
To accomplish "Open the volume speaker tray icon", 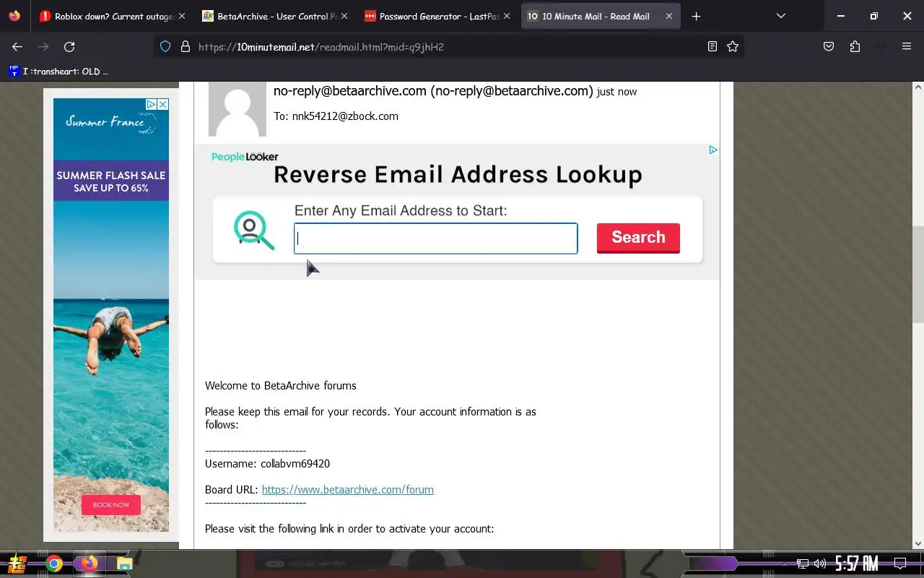I will tap(819, 564).
